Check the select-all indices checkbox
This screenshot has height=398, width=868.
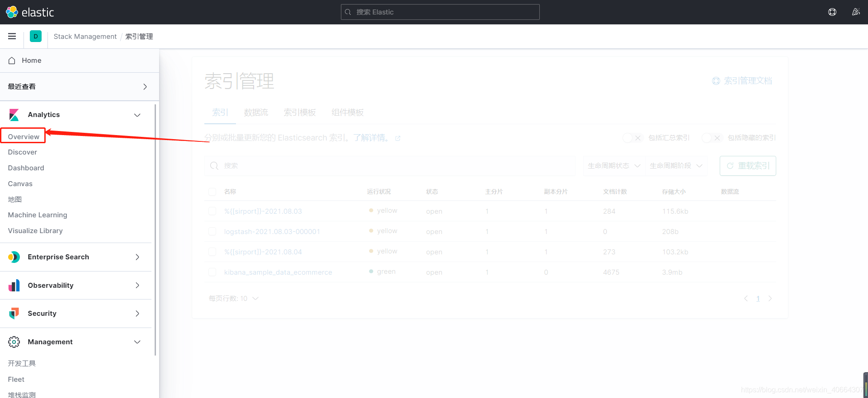pos(212,192)
